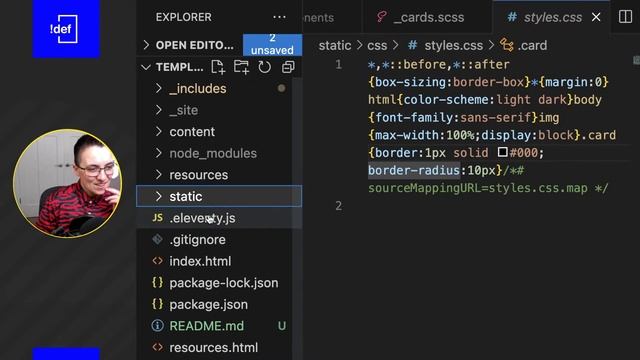Click the Sass icon on the _cards.scss tab
The width and height of the screenshot is (640, 360).
(x=382, y=17)
